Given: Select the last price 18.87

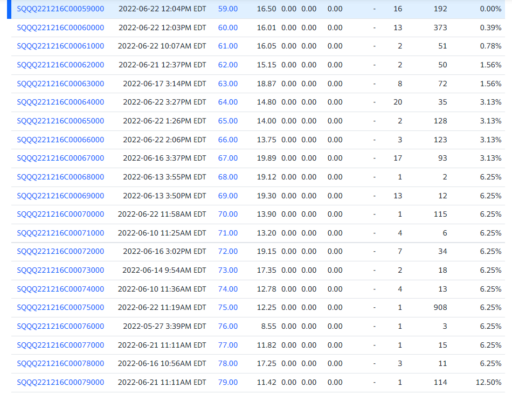Looking at the screenshot, I should pyautogui.click(x=266, y=84).
